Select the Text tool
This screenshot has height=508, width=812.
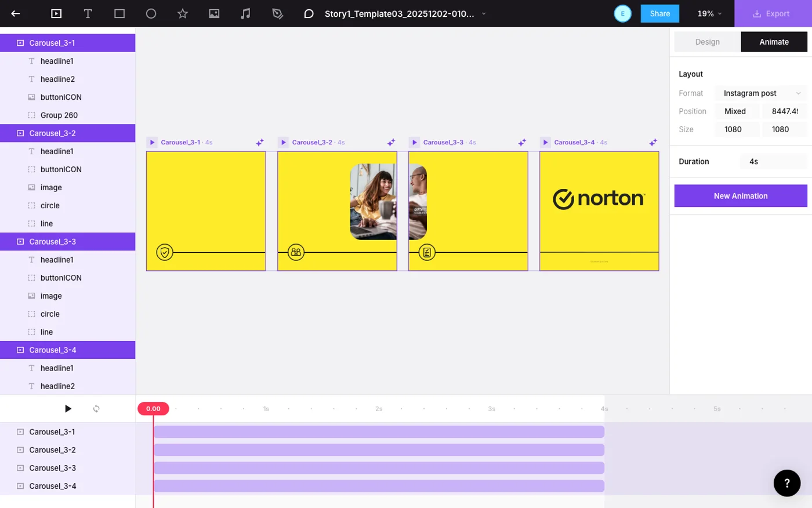pos(88,13)
